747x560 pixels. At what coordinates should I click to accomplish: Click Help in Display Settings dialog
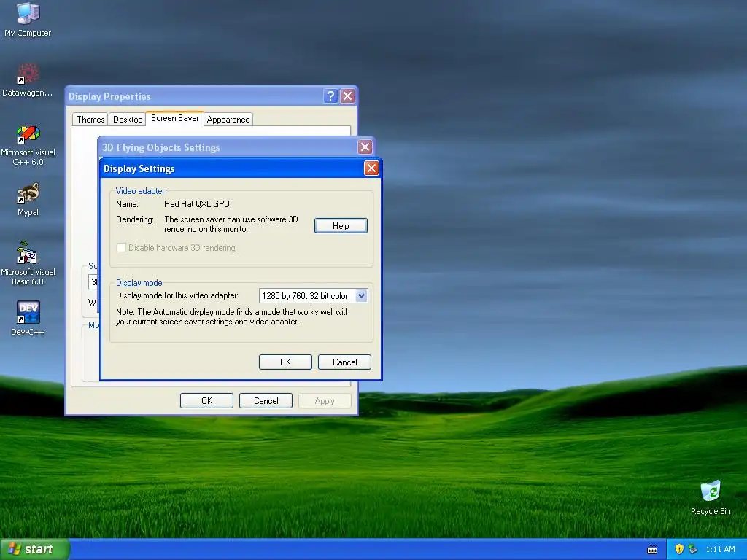pyautogui.click(x=341, y=226)
